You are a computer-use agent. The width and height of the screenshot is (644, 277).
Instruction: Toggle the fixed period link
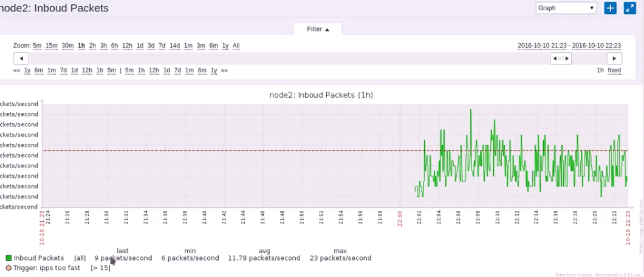[x=614, y=70]
